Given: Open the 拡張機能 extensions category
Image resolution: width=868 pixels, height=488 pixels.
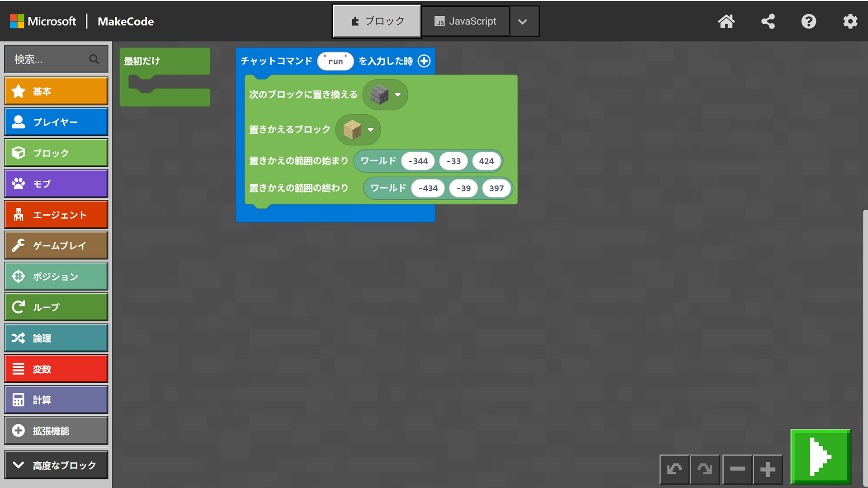Looking at the screenshot, I should [56, 431].
